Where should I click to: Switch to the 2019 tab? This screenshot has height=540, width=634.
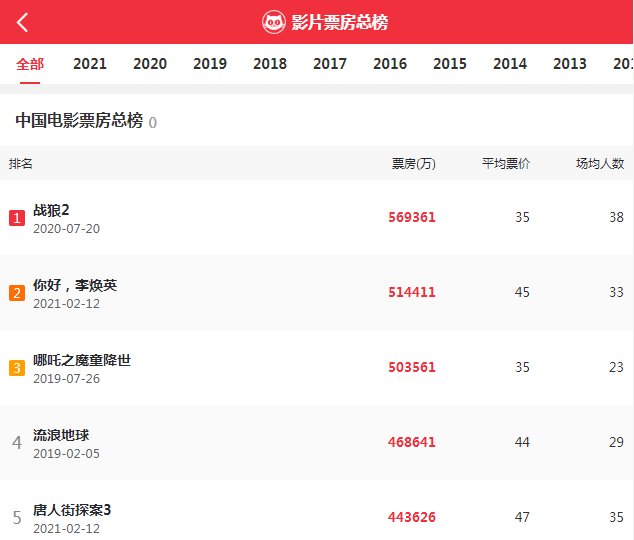[210, 64]
